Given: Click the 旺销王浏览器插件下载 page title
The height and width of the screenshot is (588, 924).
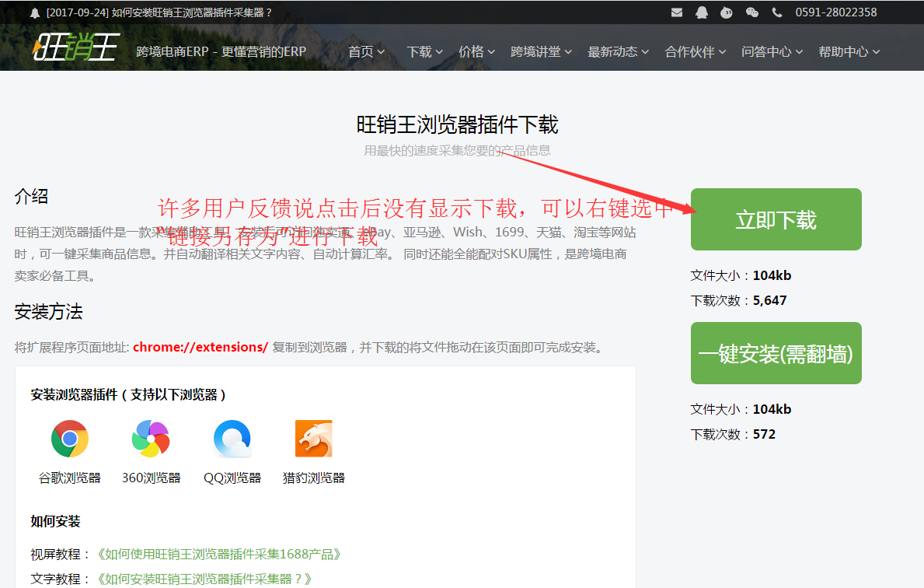Looking at the screenshot, I should coord(457,124).
